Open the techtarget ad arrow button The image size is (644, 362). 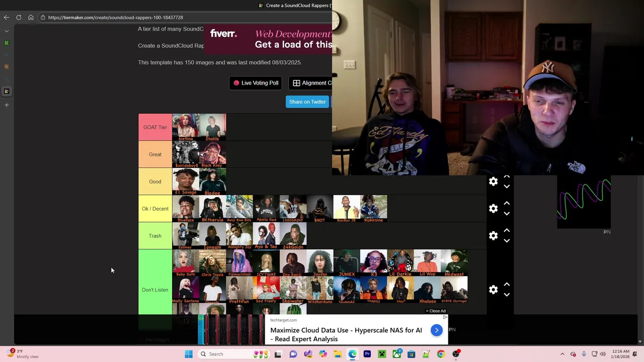click(436, 330)
